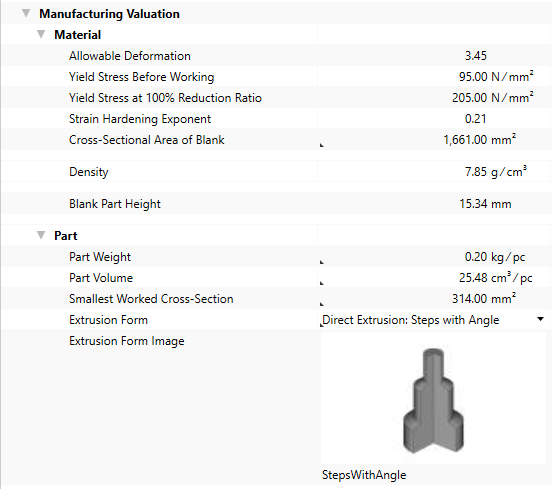Select the Extrusion Form row label
The width and height of the screenshot is (552, 489).
108,320
